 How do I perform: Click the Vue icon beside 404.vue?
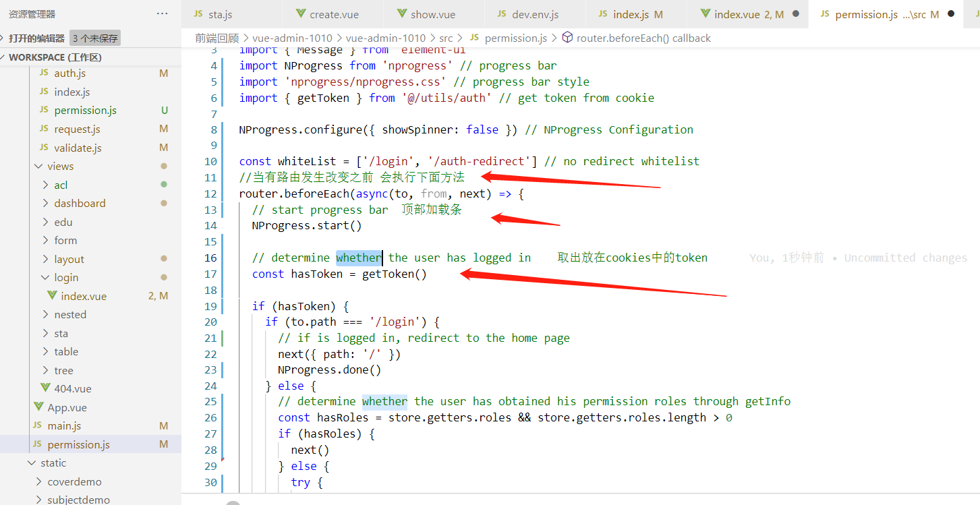[45, 388]
